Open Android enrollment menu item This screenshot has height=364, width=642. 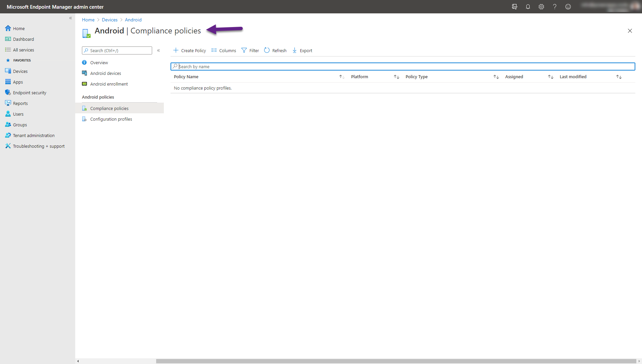point(120,84)
